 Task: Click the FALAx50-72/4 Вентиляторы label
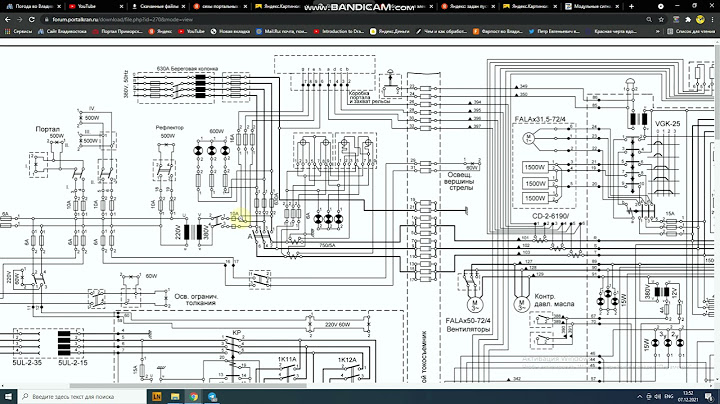tap(468, 325)
